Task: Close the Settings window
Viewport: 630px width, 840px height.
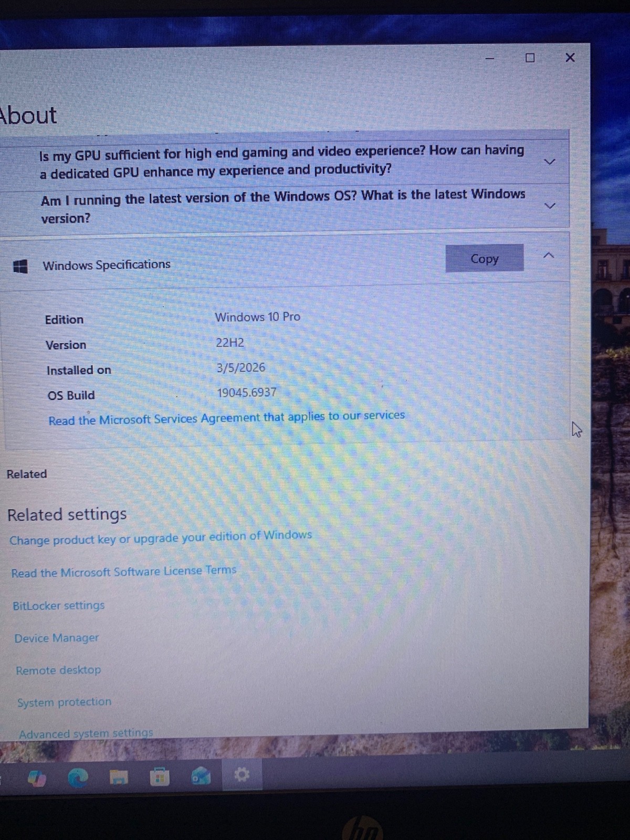Action: pos(570,57)
